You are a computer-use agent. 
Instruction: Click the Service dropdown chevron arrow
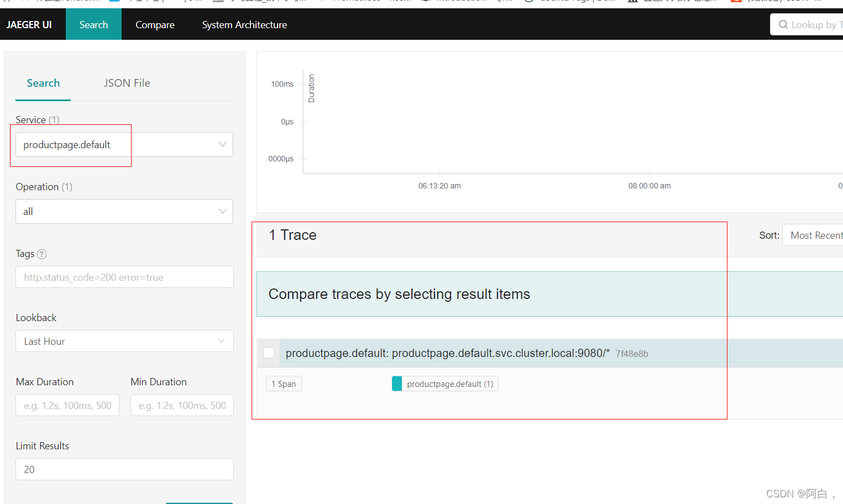click(x=222, y=145)
